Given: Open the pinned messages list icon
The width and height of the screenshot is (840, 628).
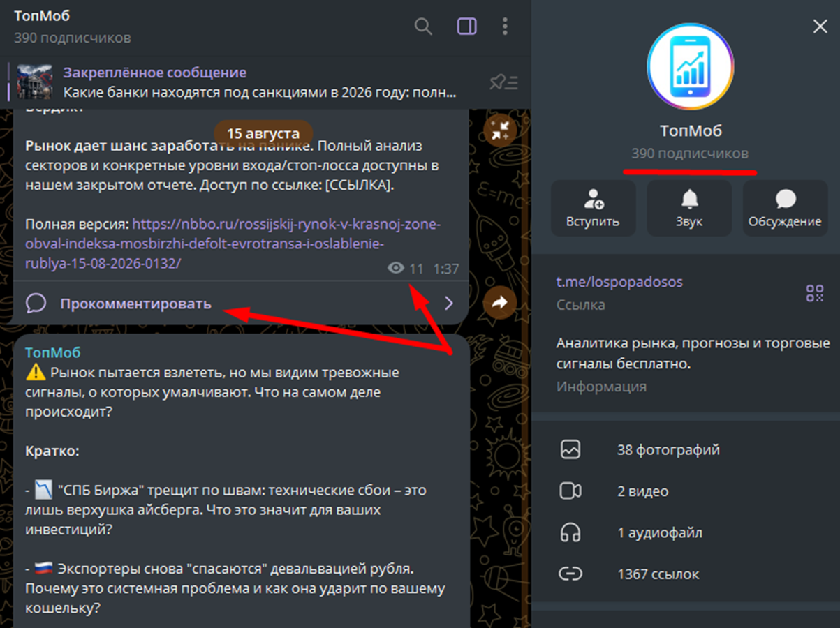Looking at the screenshot, I should 503,82.
